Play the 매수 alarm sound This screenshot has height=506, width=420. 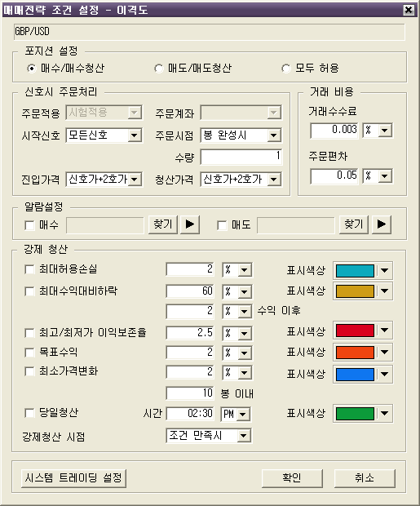[190, 224]
